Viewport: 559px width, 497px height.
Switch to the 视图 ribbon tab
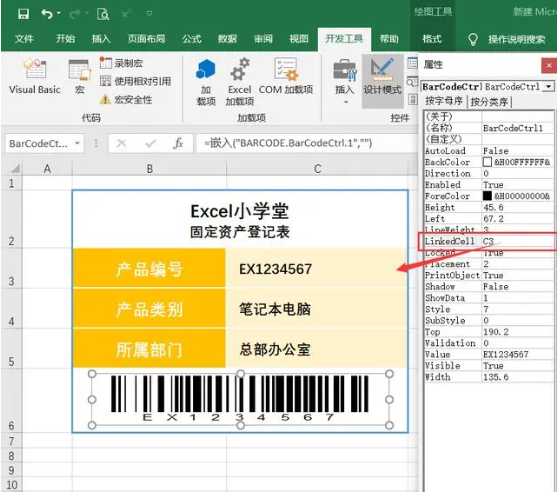point(299,39)
